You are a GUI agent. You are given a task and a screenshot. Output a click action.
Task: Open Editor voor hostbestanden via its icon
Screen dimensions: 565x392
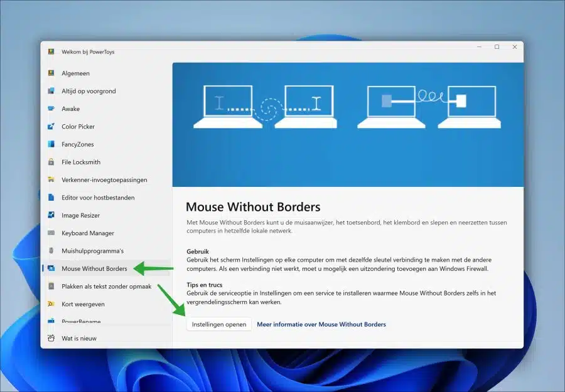tap(51, 198)
